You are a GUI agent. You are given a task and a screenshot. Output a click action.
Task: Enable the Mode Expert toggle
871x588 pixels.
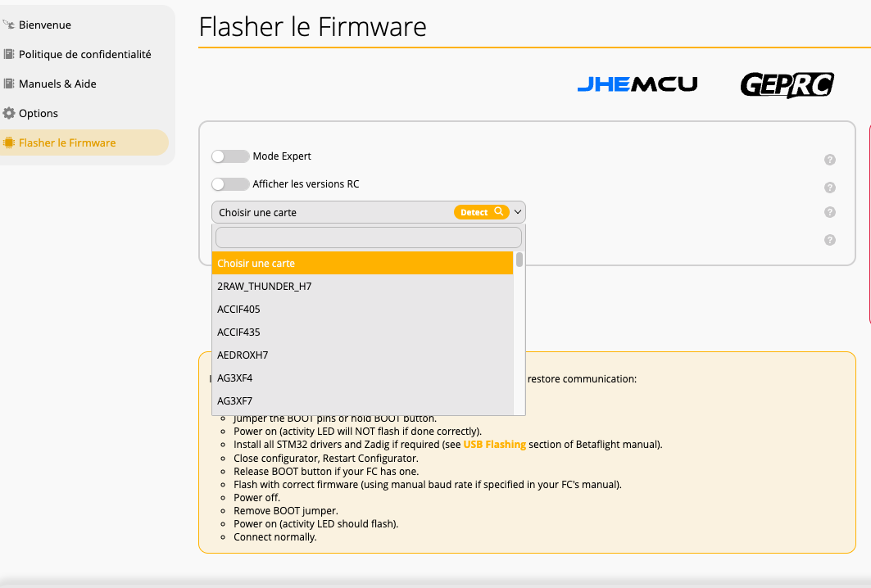coord(230,156)
